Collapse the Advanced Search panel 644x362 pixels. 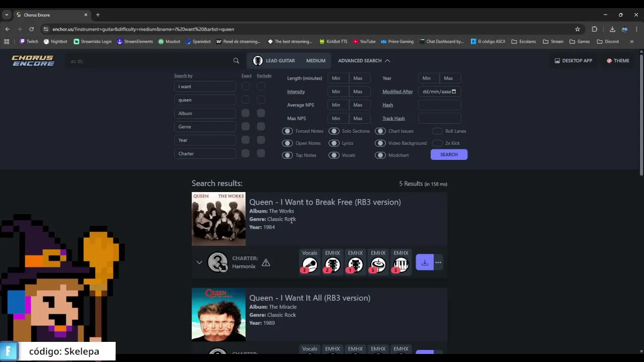[364, 61]
